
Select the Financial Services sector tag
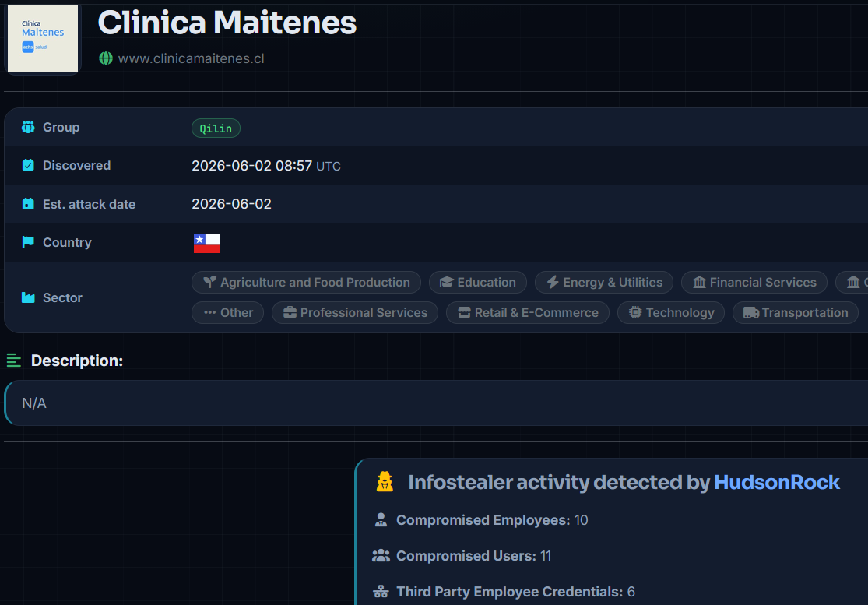(754, 283)
